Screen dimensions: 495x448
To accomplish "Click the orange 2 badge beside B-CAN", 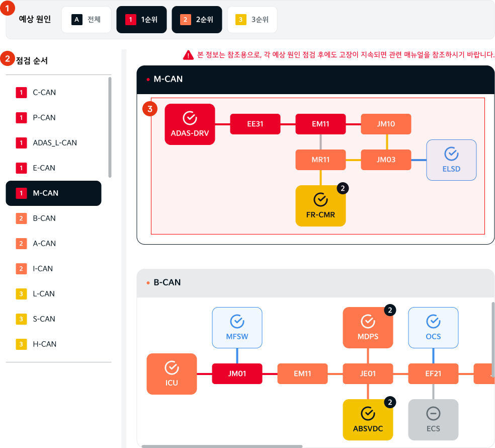I will [21, 218].
